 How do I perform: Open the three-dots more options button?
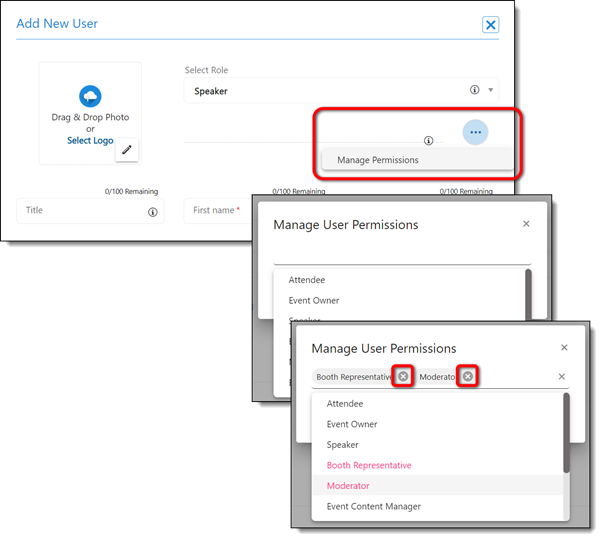pos(475,132)
